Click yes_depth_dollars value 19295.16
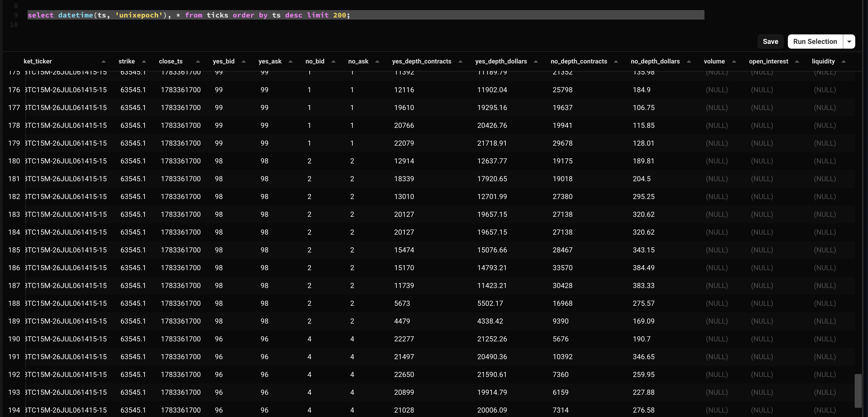Viewport: 868px width, 417px height. coord(492,108)
